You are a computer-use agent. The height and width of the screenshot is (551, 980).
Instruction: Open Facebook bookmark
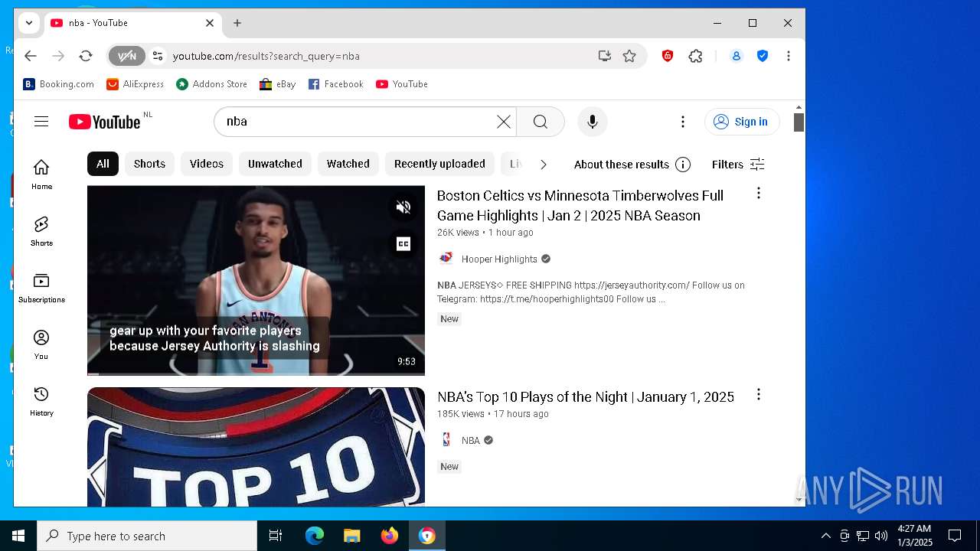[335, 84]
